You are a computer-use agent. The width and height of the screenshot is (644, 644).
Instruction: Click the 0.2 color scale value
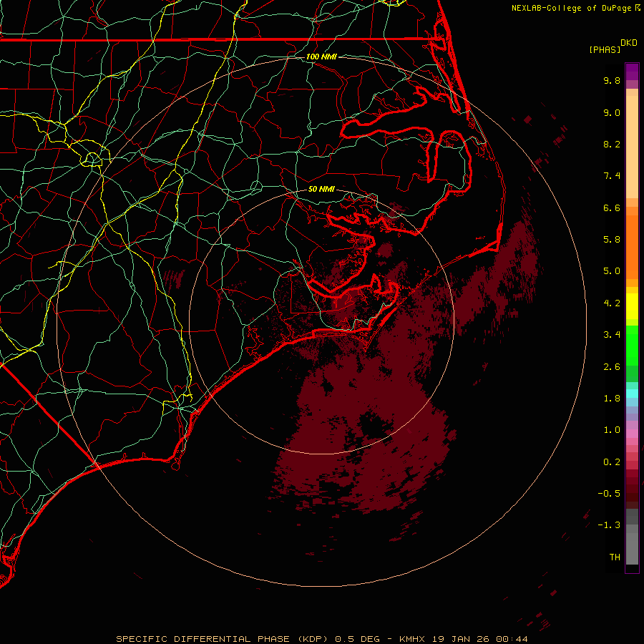point(612,462)
